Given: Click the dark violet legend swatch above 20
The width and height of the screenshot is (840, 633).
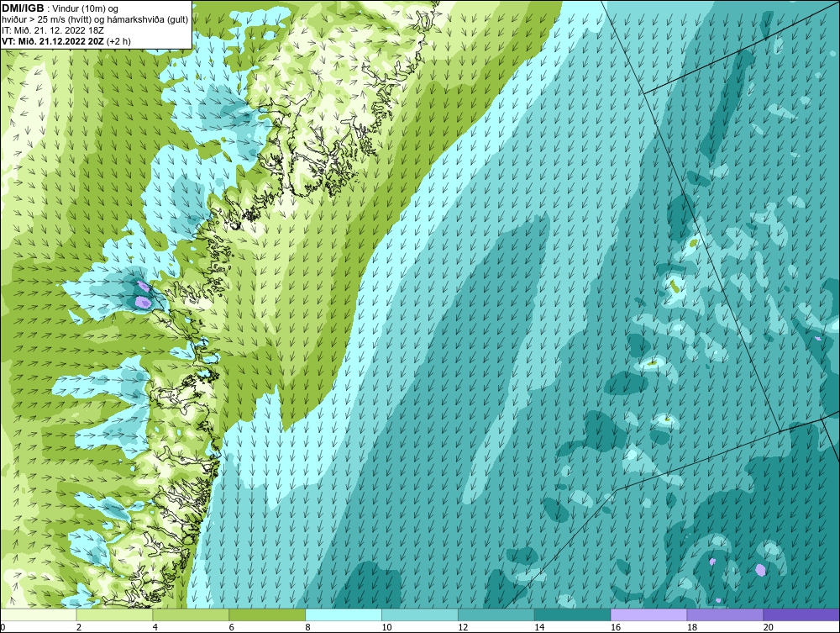Looking at the screenshot, I should pyautogui.click(x=801, y=615).
